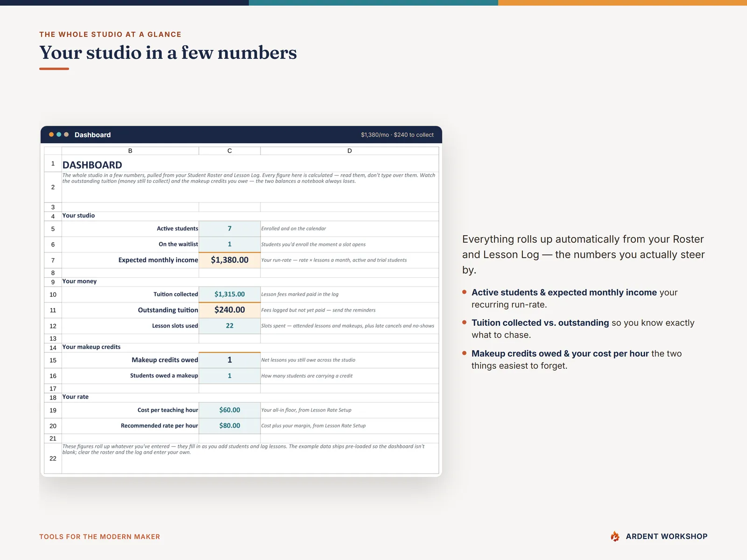Select the waitlist value 1
747x560 pixels.
(230, 244)
